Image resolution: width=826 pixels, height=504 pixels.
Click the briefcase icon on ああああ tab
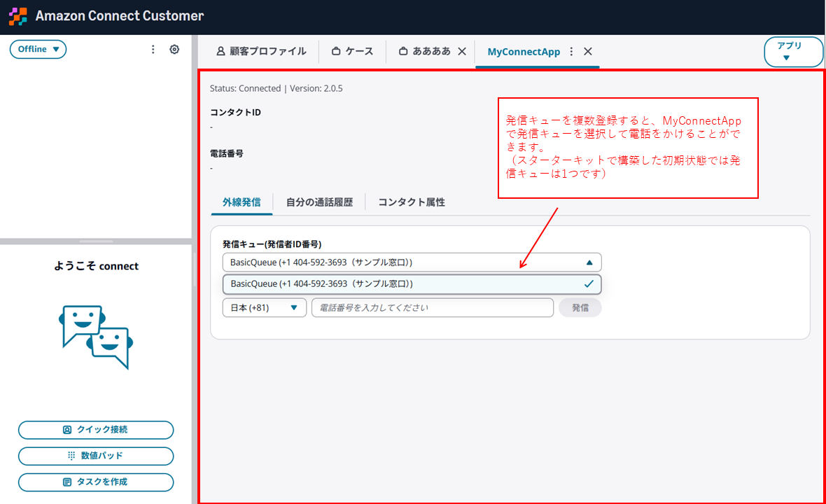pos(403,51)
